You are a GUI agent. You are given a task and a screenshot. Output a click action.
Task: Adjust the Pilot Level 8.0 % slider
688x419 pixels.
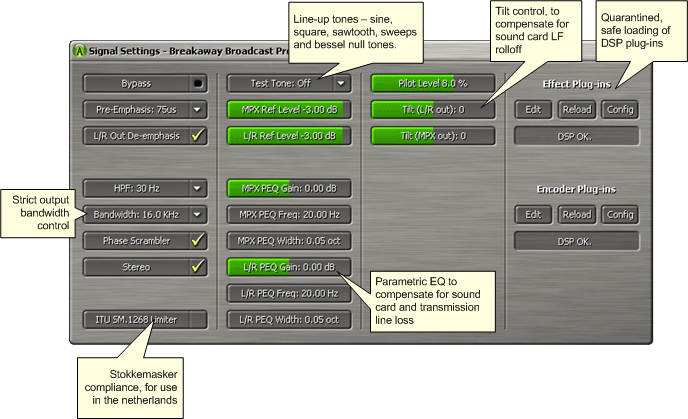[433, 83]
